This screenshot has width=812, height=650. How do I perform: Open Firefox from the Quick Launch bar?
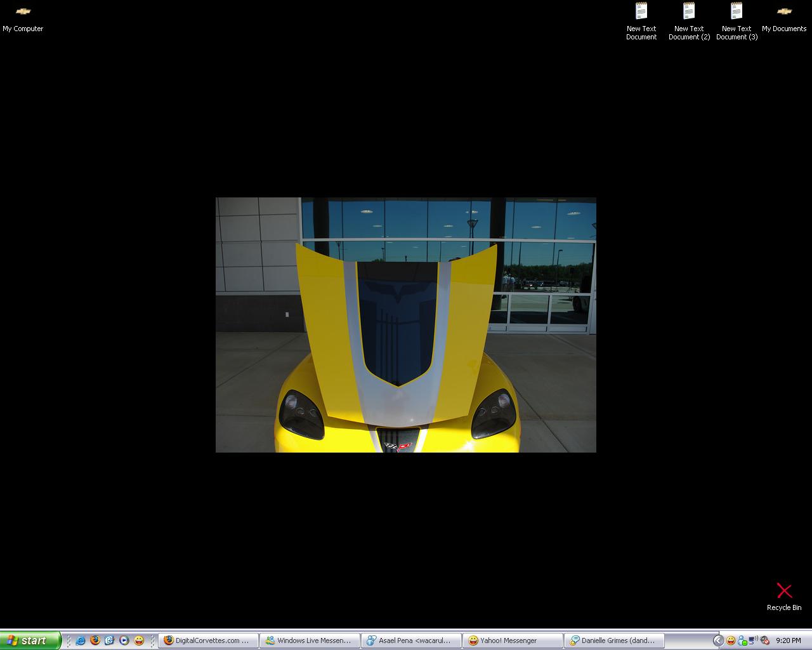pyautogui.click(x=95, y=640)
